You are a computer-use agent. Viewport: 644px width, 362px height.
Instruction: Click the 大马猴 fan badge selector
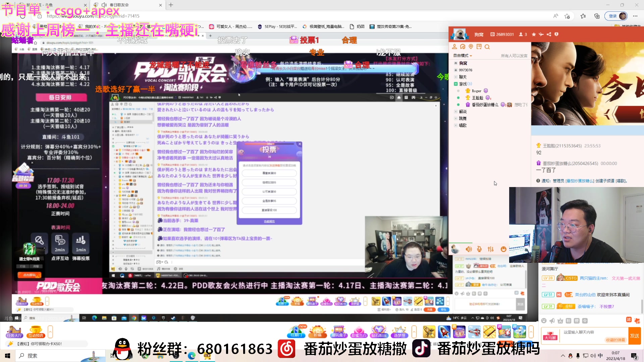[550, 336]
